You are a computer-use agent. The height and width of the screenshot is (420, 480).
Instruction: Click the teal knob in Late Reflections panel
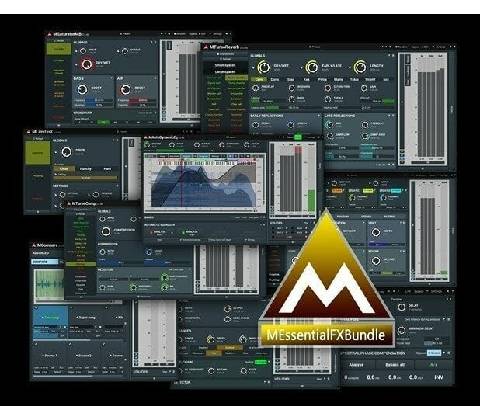pyautogui.click(x=330, y=124)
